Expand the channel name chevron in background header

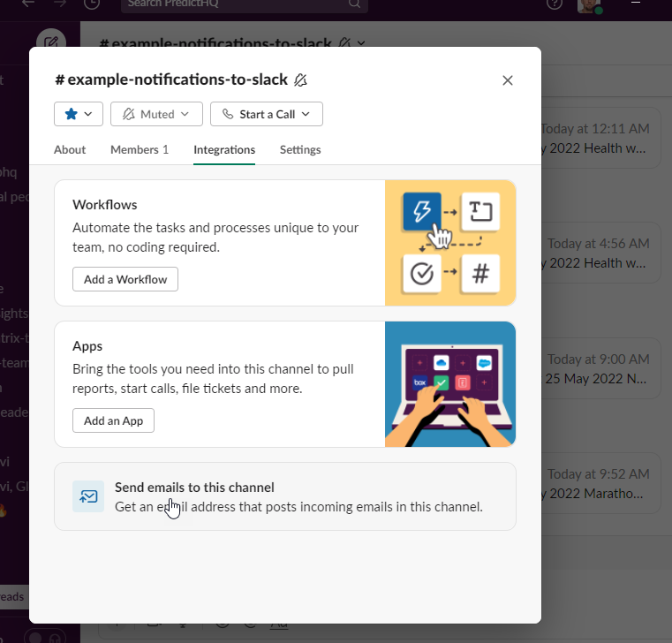click(x=361, y=43)
